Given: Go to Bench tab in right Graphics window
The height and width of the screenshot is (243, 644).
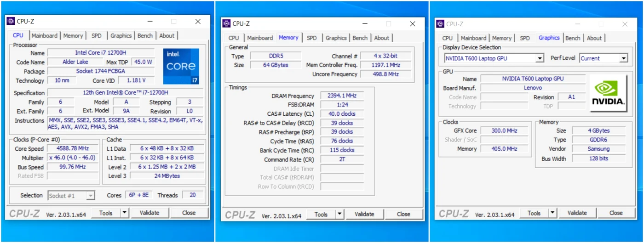Looking at the screenshot, I should click(573, 38).
